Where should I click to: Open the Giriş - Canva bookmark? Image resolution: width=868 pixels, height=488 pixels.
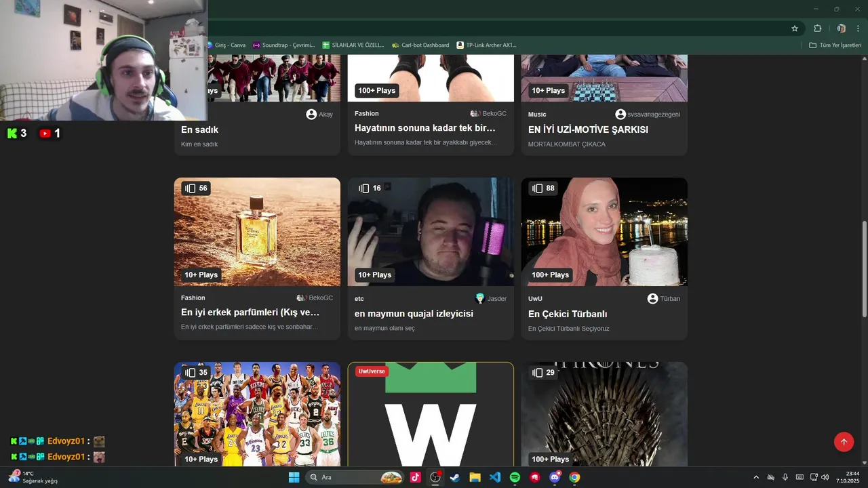(x=226, y=45)
